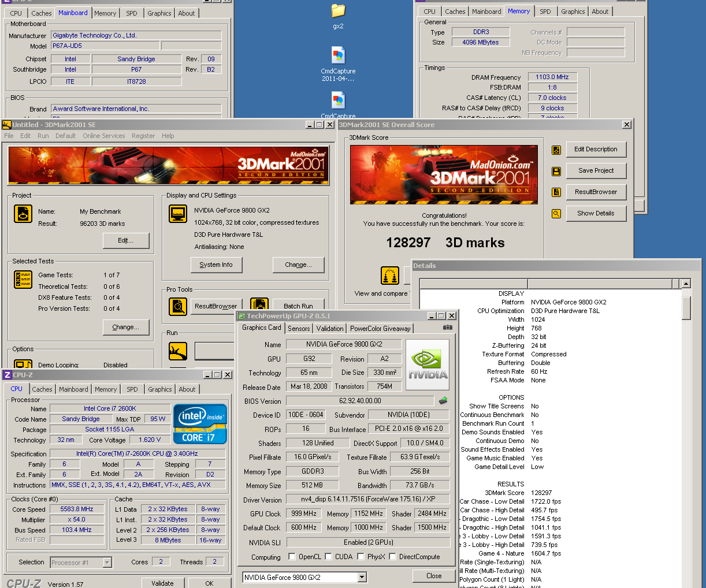This screenshot has width=706, height=588.
Task: Click the save BIOS chip icon in GPU-Z
Action: pyautogui.click(x=443, y=400)
